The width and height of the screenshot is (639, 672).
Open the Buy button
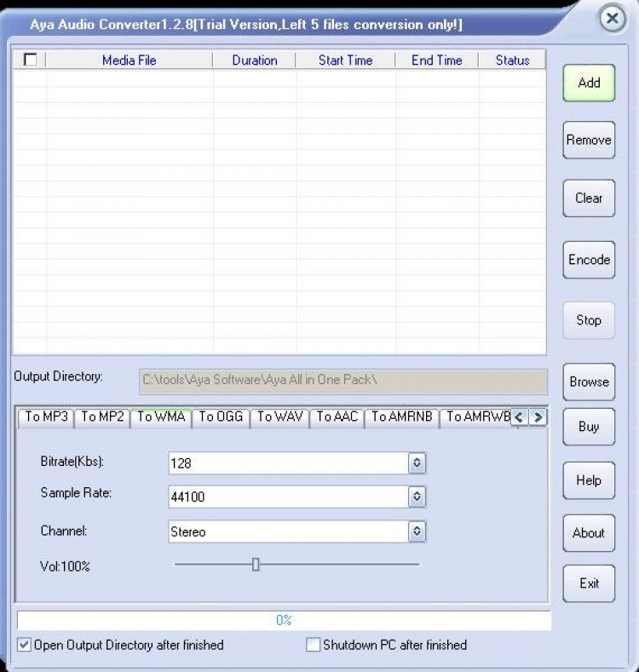click(x=589, y=427)
